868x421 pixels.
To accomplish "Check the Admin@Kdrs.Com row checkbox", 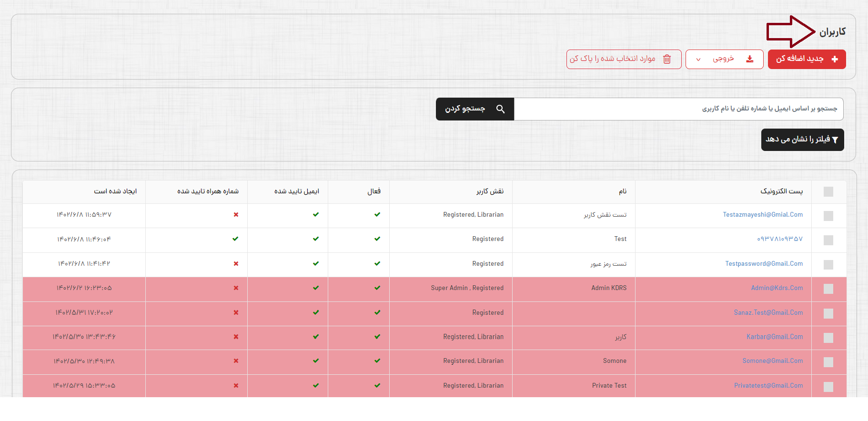I will 828,289.
